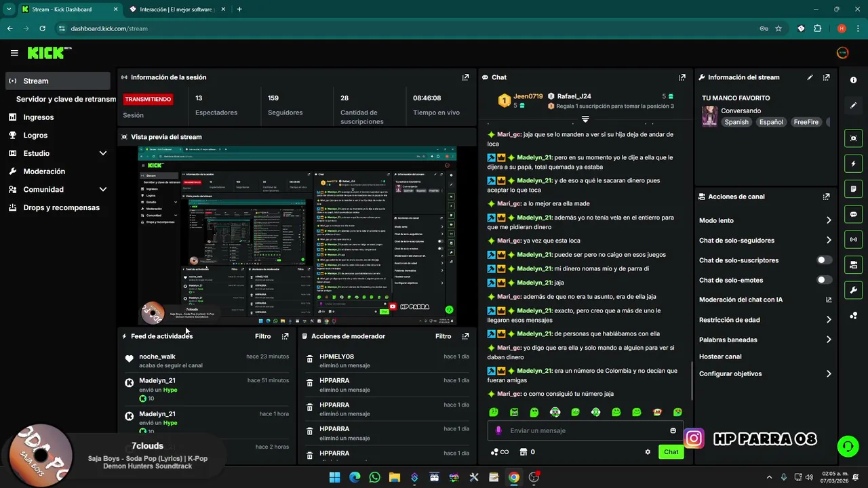Toggle the wrench icon in right toolbar
Viewport: 868px width, 488px height.
(x=853, y=290)
